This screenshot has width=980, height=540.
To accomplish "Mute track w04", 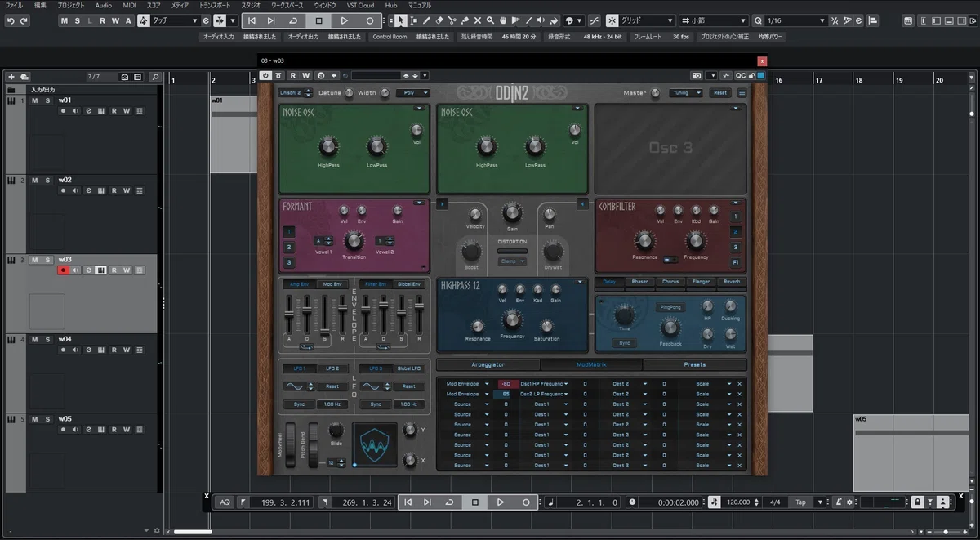I will [35, 339].
